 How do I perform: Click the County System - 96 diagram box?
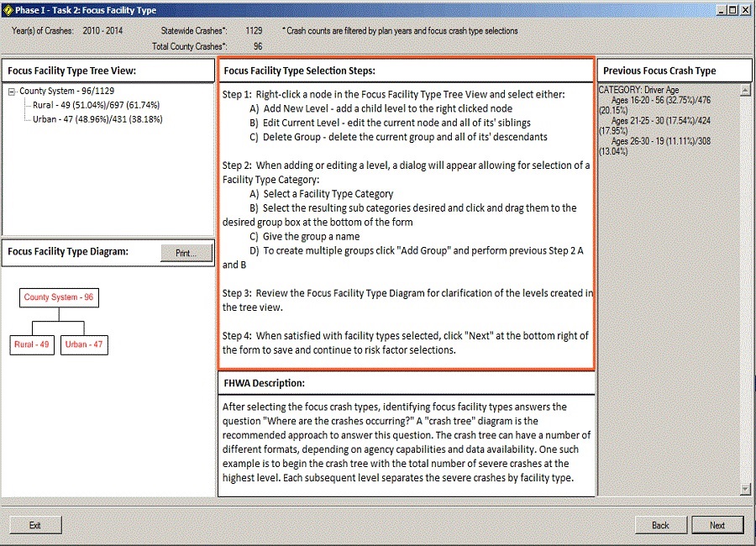(x=59, y=297)
